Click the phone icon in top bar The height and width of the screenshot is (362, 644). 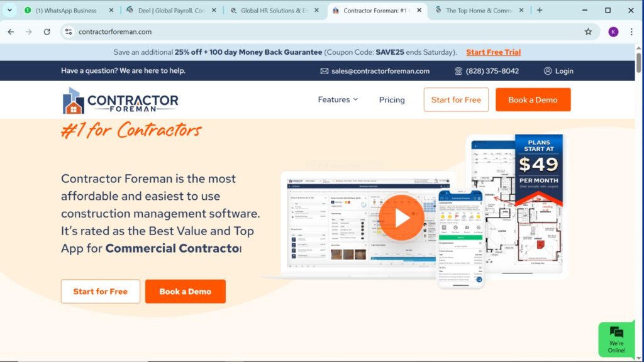tap(458, 71)
